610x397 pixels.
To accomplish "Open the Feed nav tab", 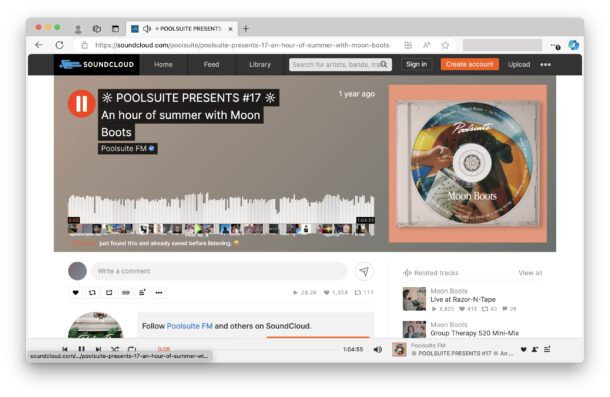I will pyautogui.click(x=211, y=65).
